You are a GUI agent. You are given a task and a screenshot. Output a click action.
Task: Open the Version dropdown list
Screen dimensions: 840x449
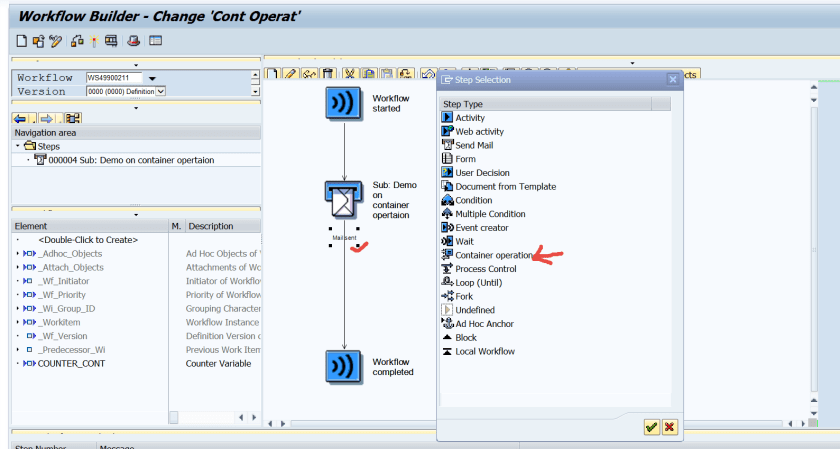pyautogui.click(x=161, y=92)
